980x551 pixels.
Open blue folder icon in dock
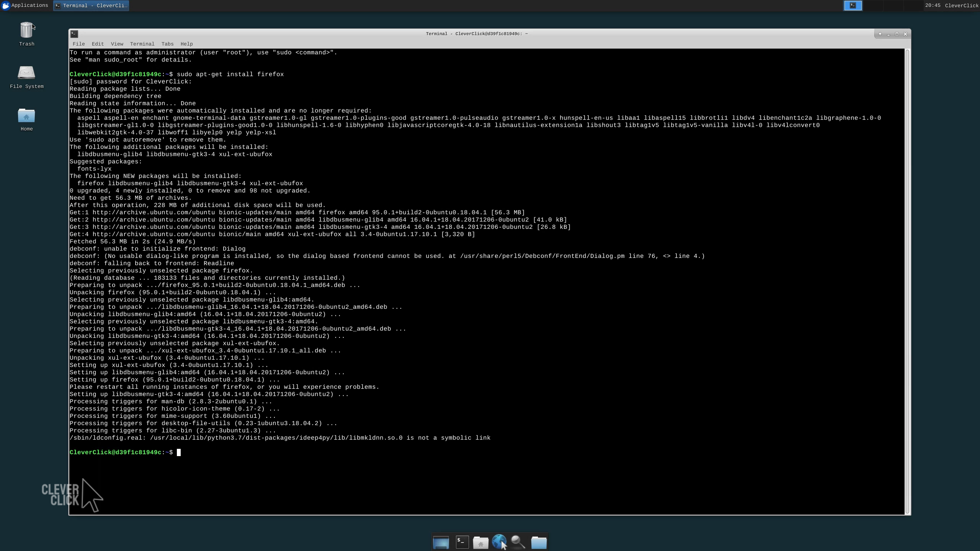[x=539, y=542]
